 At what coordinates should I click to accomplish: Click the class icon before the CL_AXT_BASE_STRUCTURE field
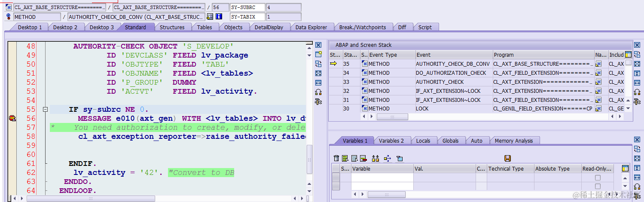(9, 7)
